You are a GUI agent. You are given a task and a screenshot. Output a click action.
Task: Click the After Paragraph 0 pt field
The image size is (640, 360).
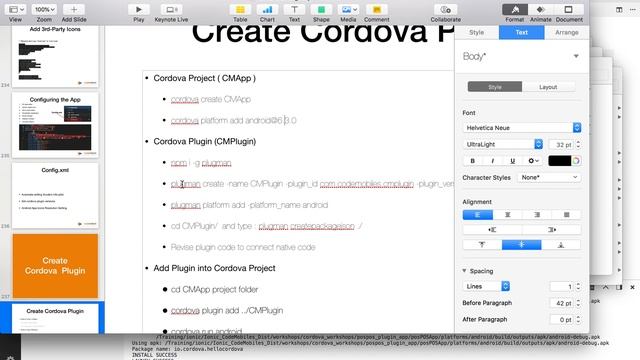(x=562, y=320)
